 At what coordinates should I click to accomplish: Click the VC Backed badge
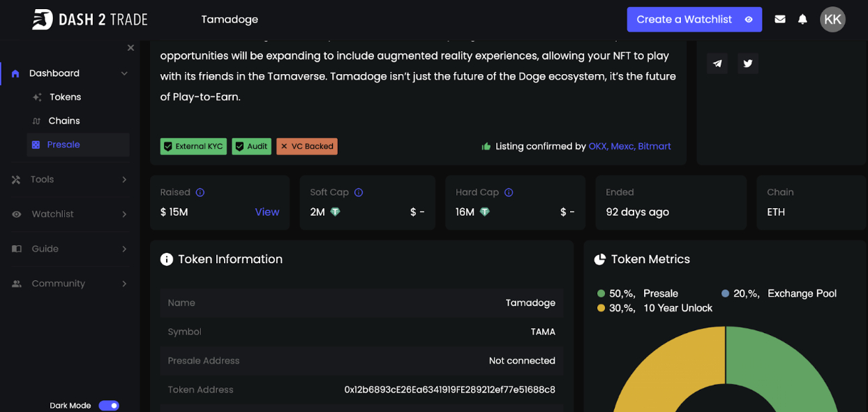coord(307,147)
